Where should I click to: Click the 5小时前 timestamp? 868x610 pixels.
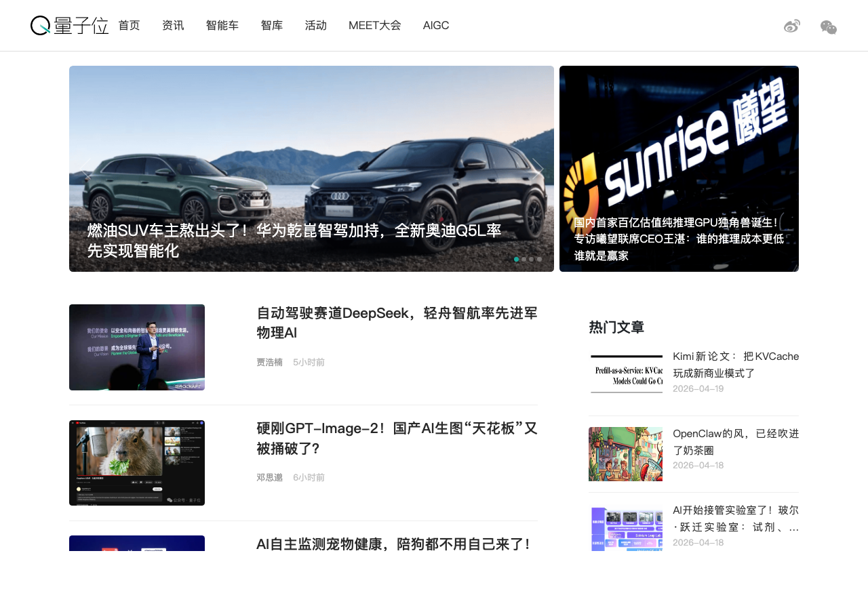click(309, 363)
